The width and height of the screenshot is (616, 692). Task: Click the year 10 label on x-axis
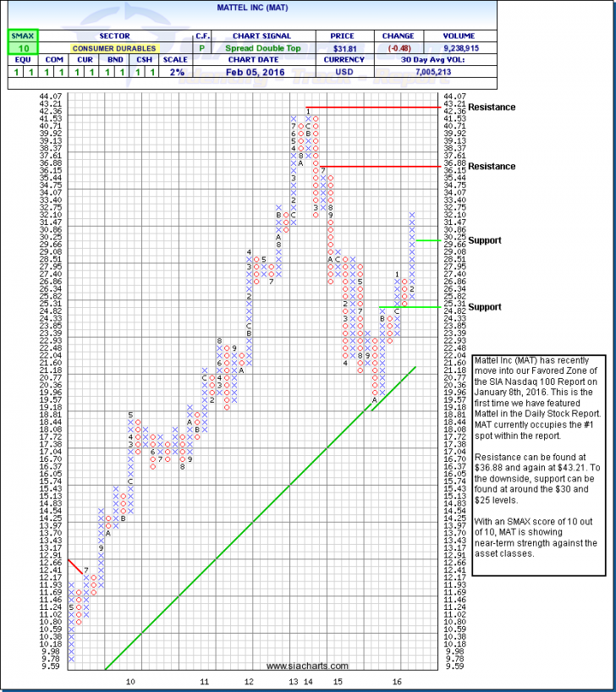(x=130, y=680)
